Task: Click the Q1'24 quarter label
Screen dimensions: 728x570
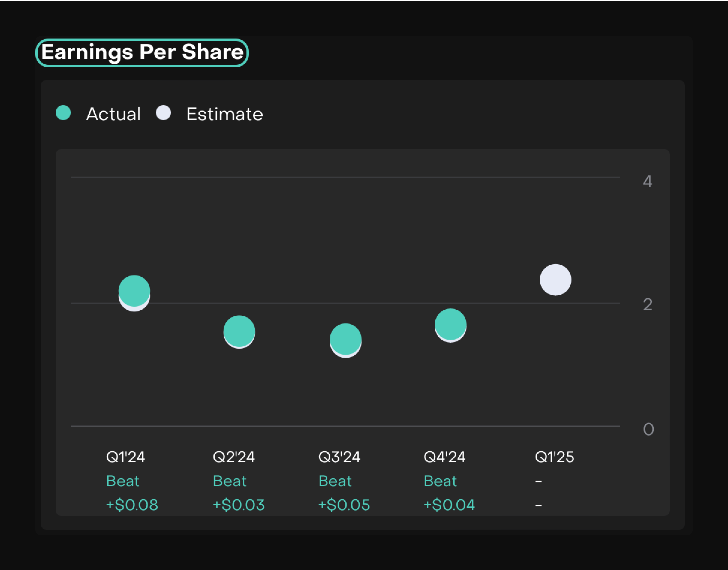Action: pyautogui.click(x=125, y=457)
